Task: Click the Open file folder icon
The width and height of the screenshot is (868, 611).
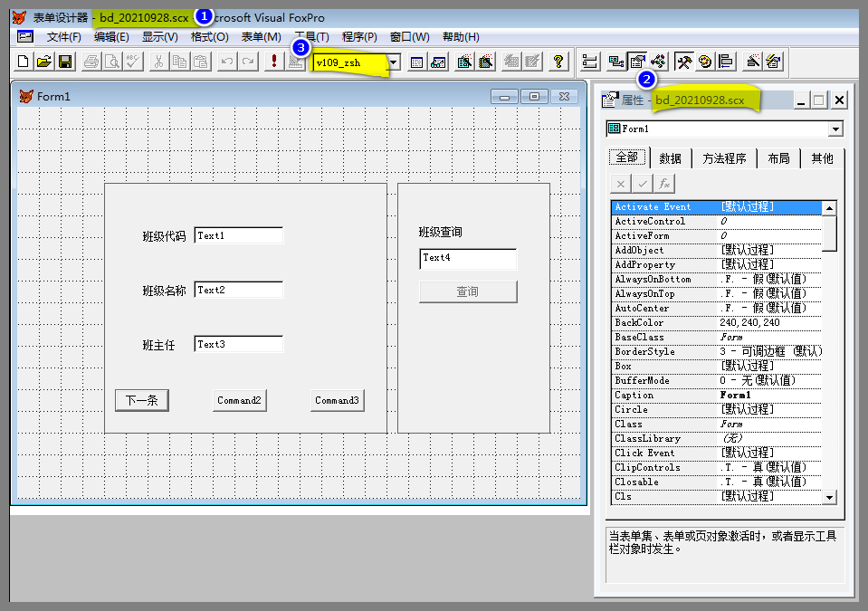Action: point(44,62)
